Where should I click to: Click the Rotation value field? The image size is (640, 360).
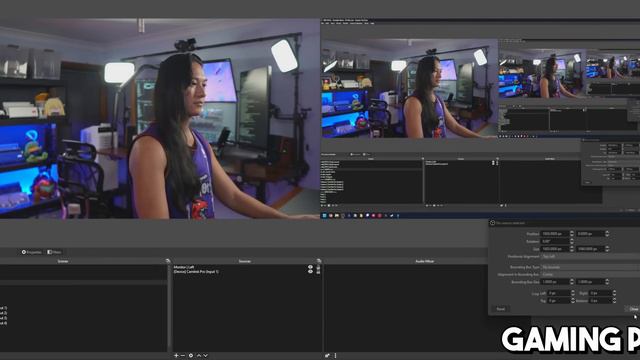click(x=555, y=241)
